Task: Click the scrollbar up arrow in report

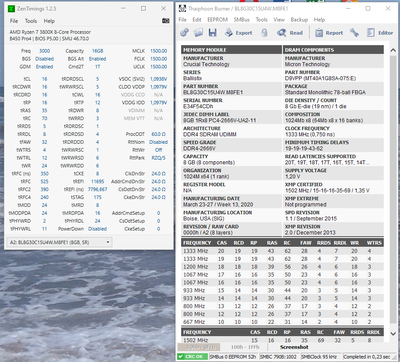Action: tap(393, 50)
